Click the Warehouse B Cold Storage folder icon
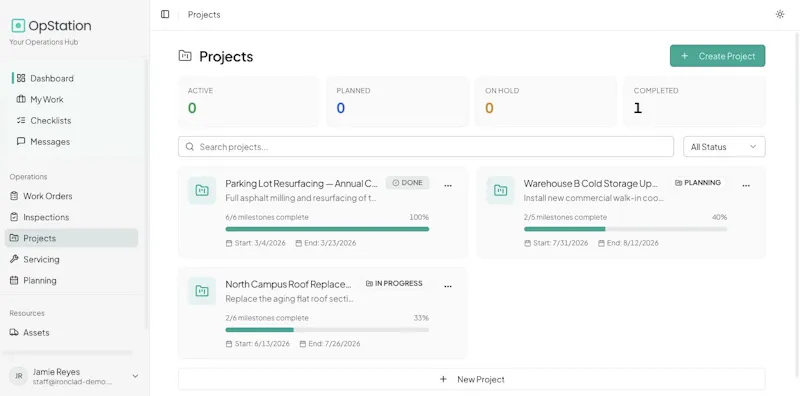Image resolution: width=800 pixels, height=396 pixels. pyautogui.click(x=500, y=190)
